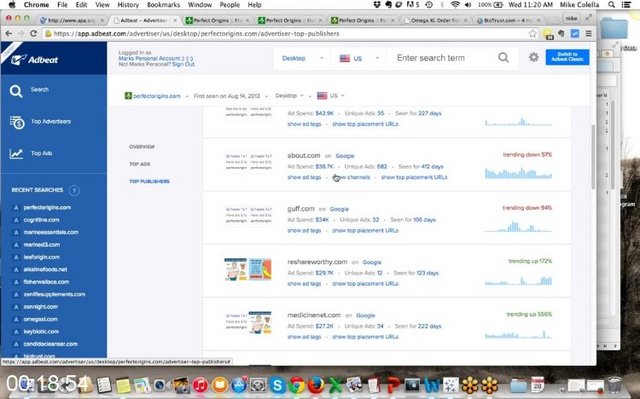Launch Google Chrome from the dock
The width and height of the screenshot is (640, 399).
click(297, 385)
